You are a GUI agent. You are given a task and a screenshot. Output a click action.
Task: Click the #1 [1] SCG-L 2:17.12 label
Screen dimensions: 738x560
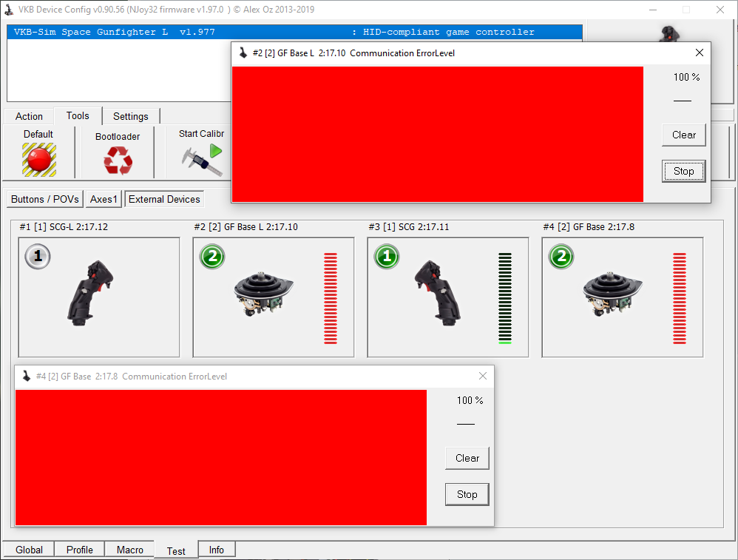[64, 227]
